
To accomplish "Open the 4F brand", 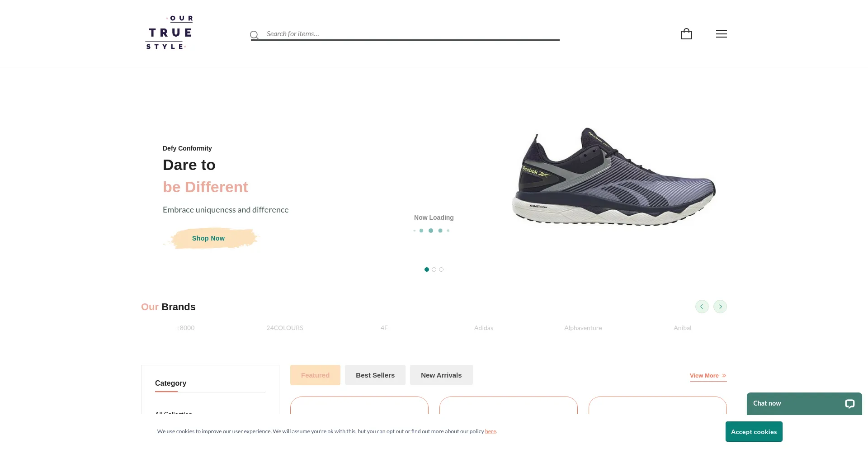I will point(384,328).
